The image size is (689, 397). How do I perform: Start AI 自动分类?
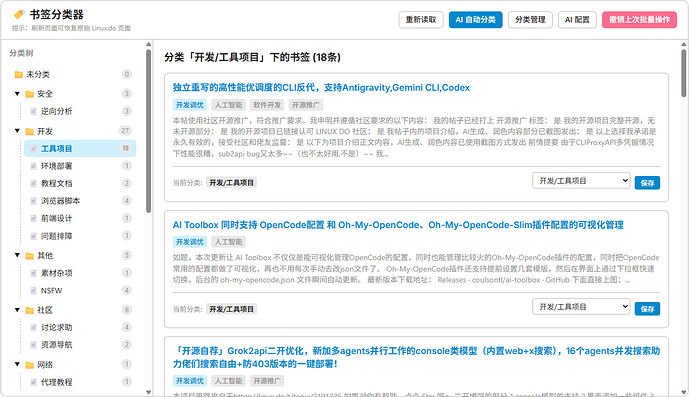tap(475, 20)
